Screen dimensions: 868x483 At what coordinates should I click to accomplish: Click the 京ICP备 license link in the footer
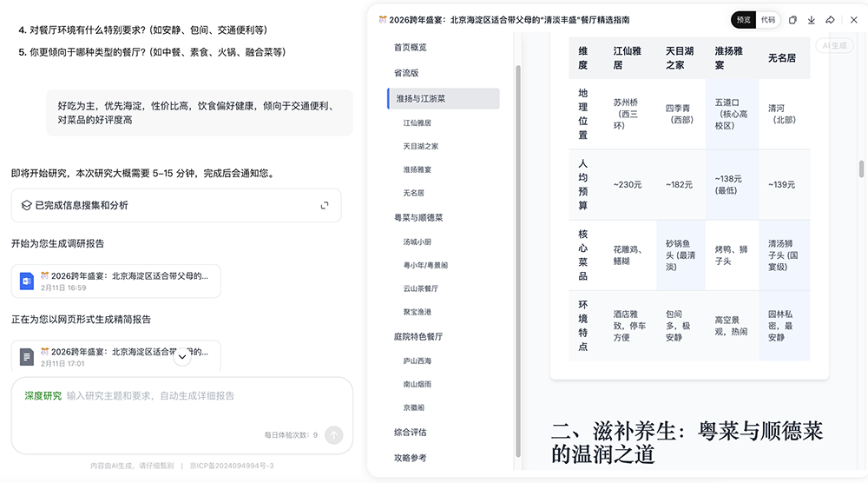[x=232, y=466]
